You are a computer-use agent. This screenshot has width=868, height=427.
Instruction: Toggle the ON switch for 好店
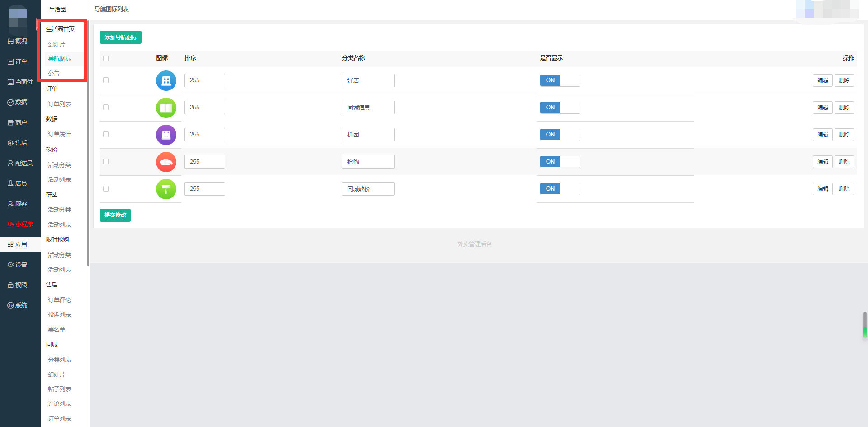(560, 80)
